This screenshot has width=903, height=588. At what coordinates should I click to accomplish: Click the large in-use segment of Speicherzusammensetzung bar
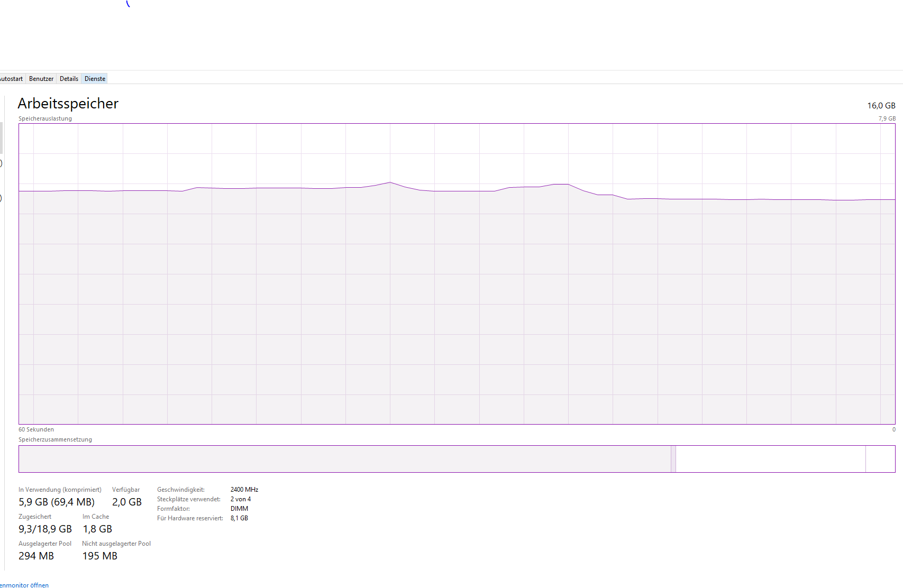click(344, 459)
